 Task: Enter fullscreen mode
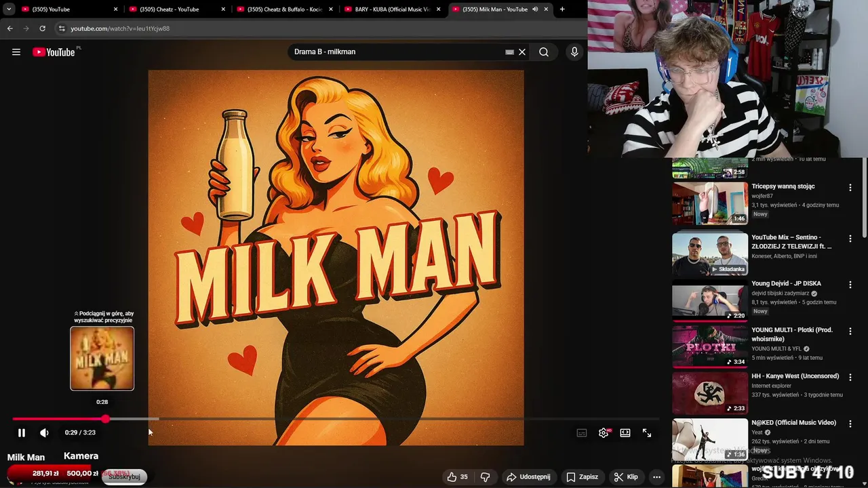(x=647, y=433)
